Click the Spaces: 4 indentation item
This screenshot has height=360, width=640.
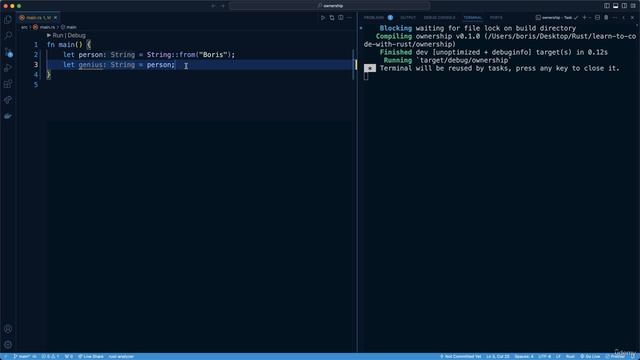point(524,356)
